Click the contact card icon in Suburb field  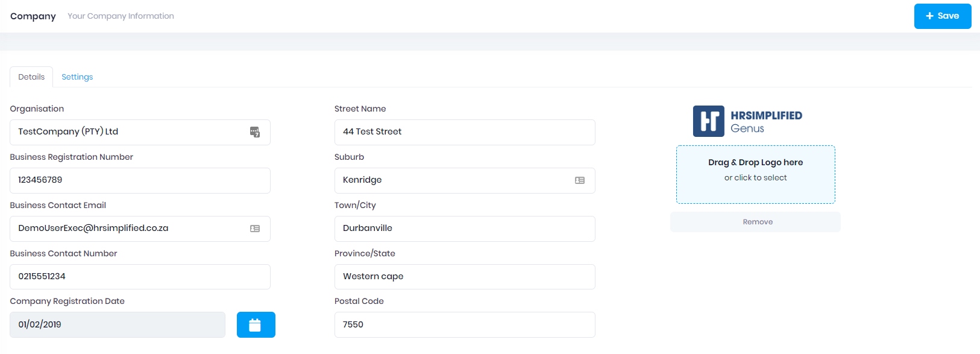coord(580,180)
